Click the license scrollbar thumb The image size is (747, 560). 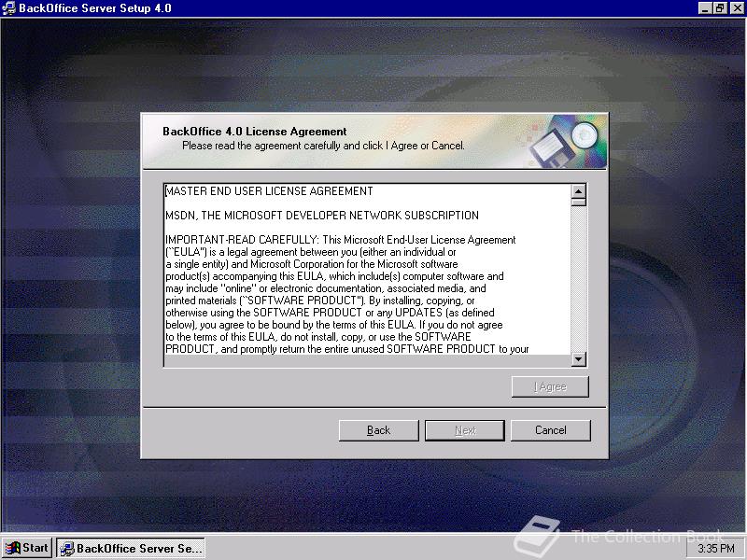578,203
